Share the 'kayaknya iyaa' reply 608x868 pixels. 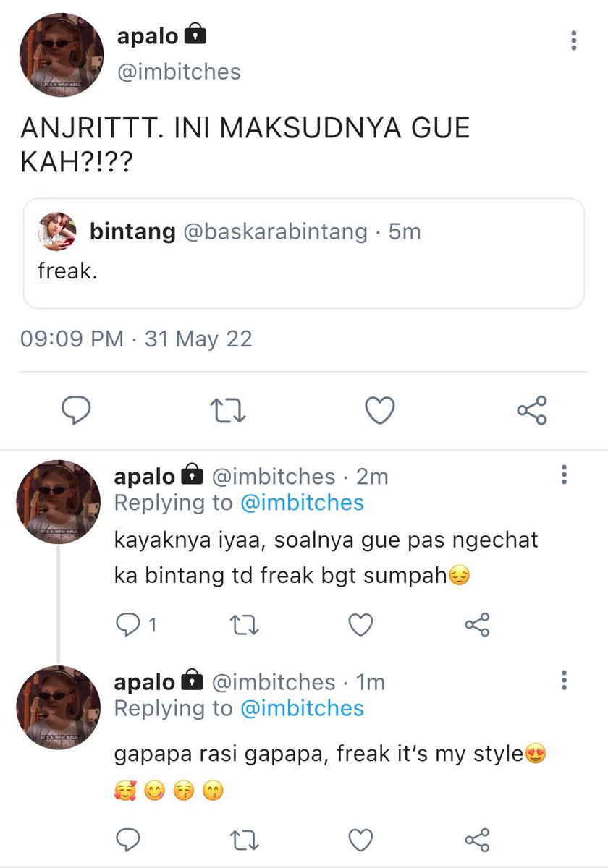click(x=477, y=624)
